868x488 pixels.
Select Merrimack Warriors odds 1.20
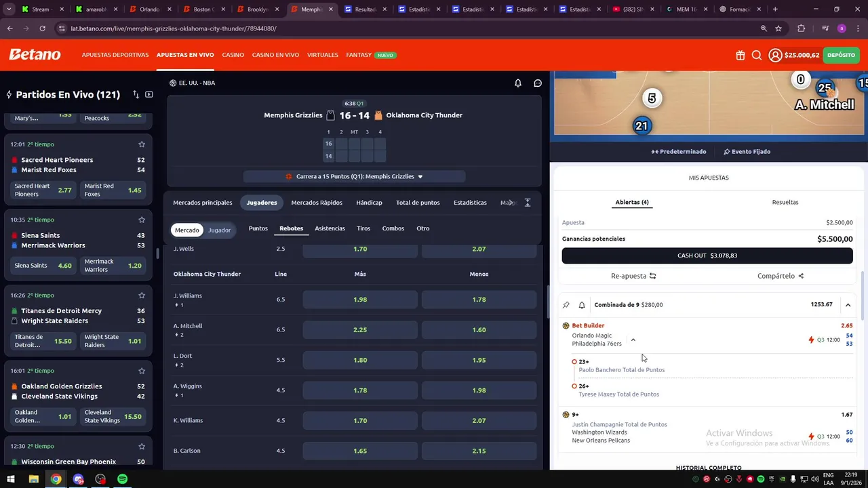click(x=113, y=266)
